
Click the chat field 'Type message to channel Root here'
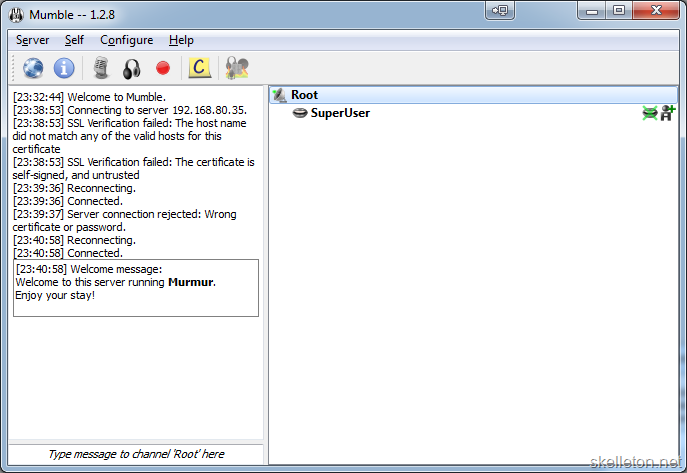tap(136, 454)
